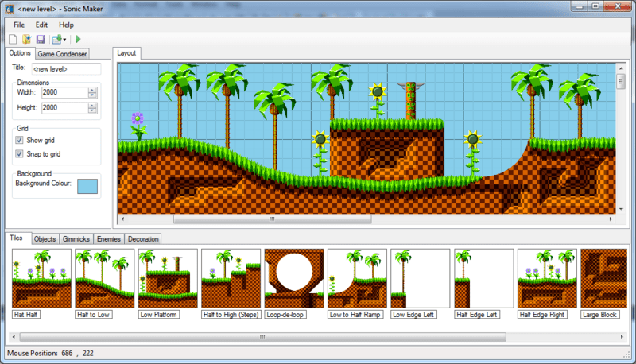Toggle the Snap to grid checkbox

pos(19,154)
